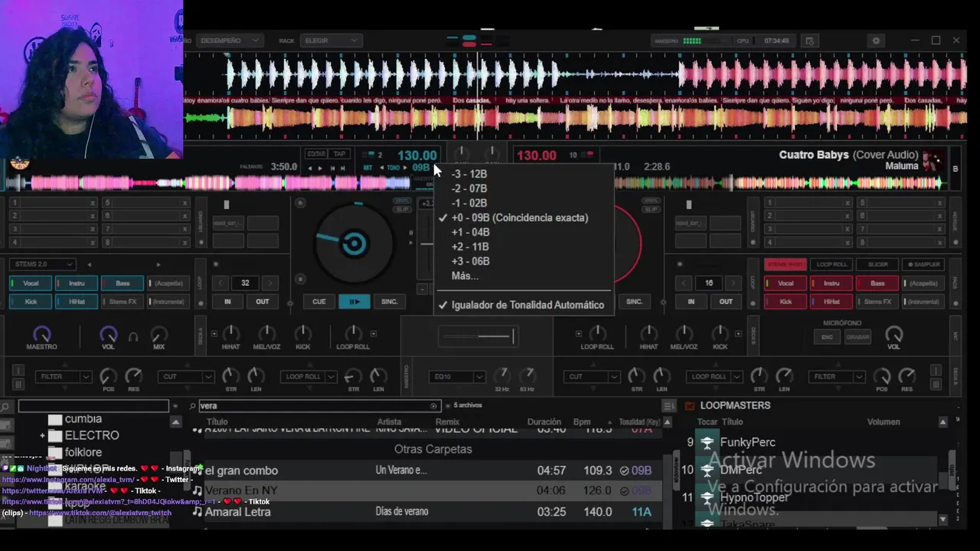Click the folklore folder icon
The width and height of the screenshot is (980, 551).
pyautogui.click(x=54, y=452)
